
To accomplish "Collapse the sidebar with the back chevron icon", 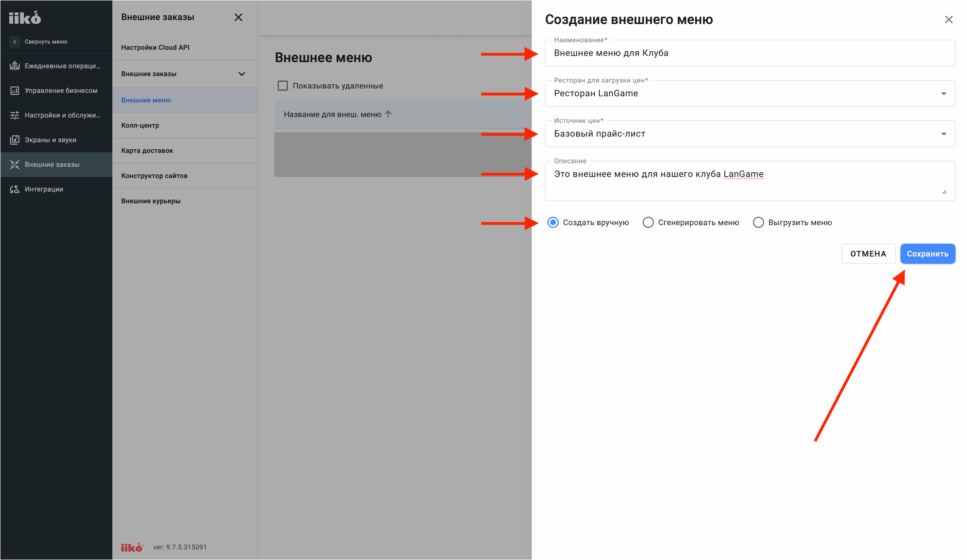I will [x=15, y=42].
